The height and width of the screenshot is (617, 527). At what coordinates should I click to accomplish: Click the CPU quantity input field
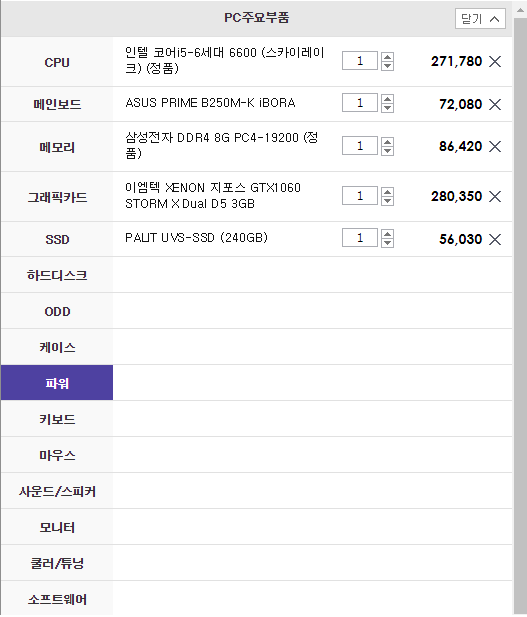click(360, 61)
